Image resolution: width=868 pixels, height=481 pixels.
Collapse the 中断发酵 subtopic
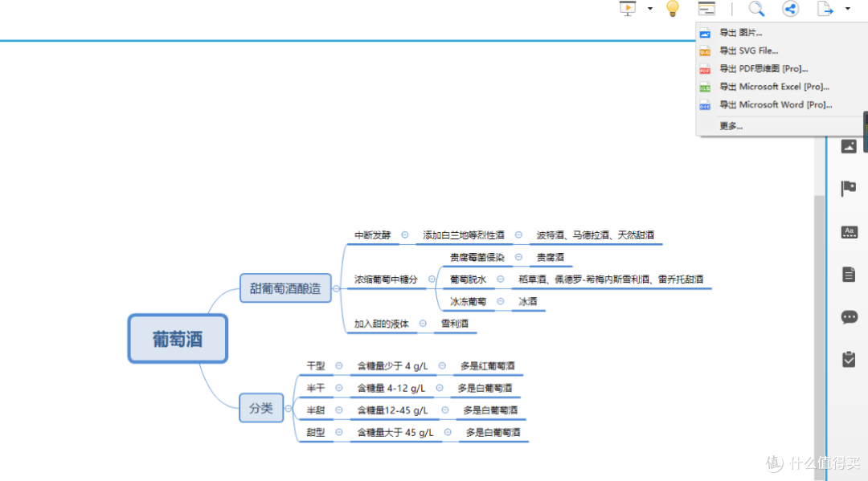coord(405,235)
